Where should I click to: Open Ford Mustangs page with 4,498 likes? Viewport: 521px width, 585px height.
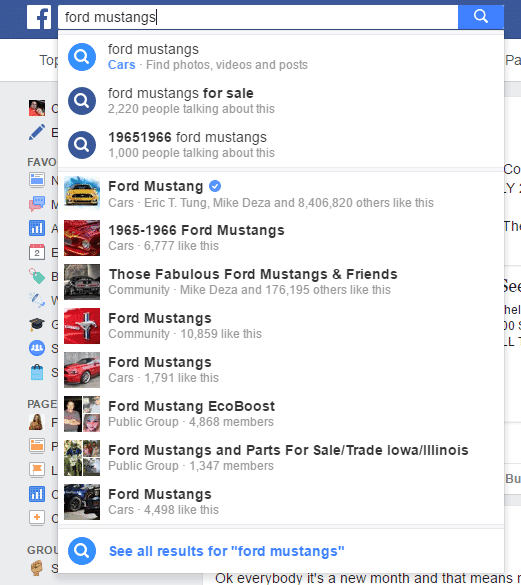click(x=281, y=502)
